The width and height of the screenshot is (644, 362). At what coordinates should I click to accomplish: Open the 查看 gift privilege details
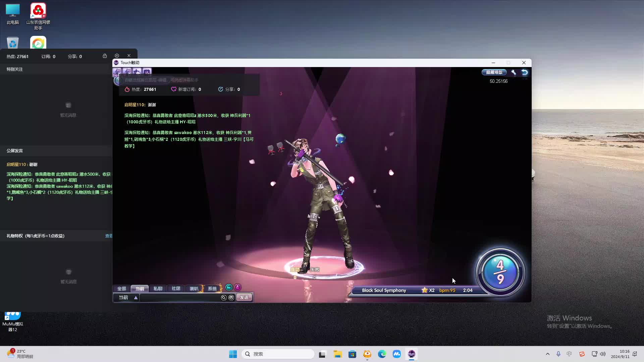[109, 236]
